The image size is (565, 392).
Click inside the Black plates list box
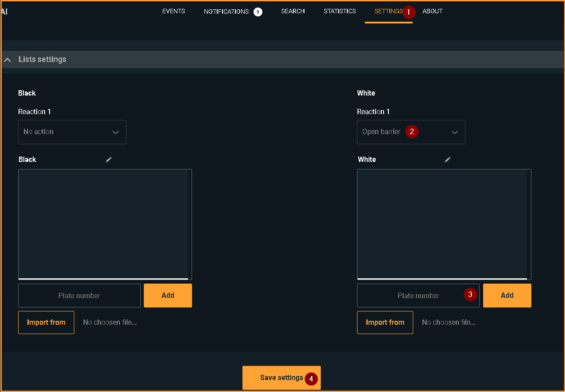105,224
